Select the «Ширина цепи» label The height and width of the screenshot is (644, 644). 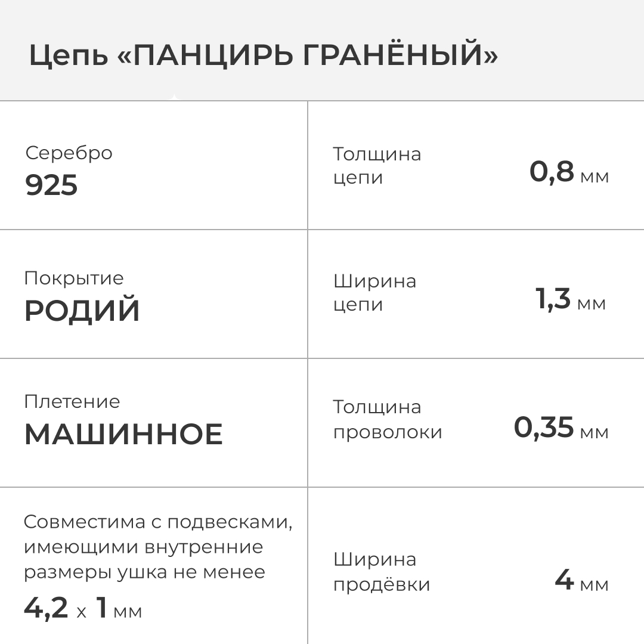coord(374,292)
